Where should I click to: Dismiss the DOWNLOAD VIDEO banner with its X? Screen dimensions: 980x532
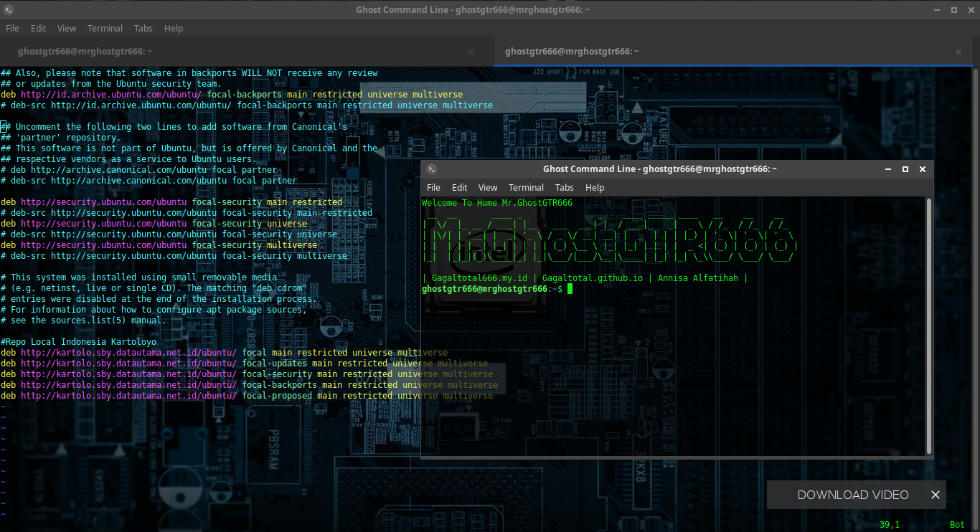(936, 494)
